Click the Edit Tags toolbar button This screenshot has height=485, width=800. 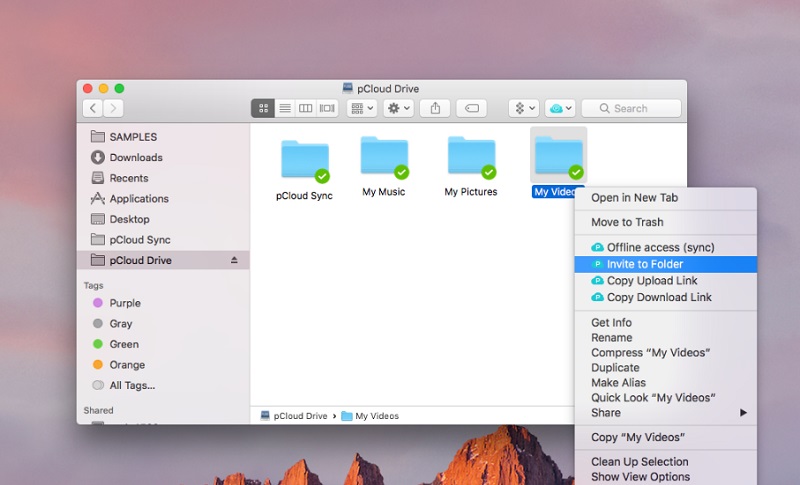[471, 108]
